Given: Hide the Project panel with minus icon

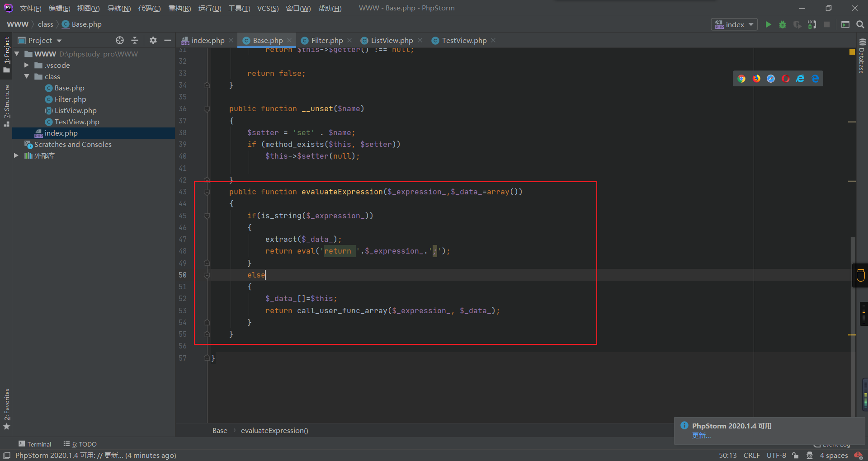Looking at the screenshot, I should (x=168, y=40).
